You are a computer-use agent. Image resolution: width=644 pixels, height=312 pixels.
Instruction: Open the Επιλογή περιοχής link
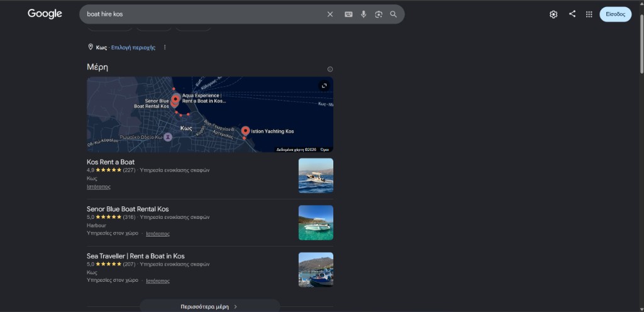pyautogui.click(x=133, y=48)
